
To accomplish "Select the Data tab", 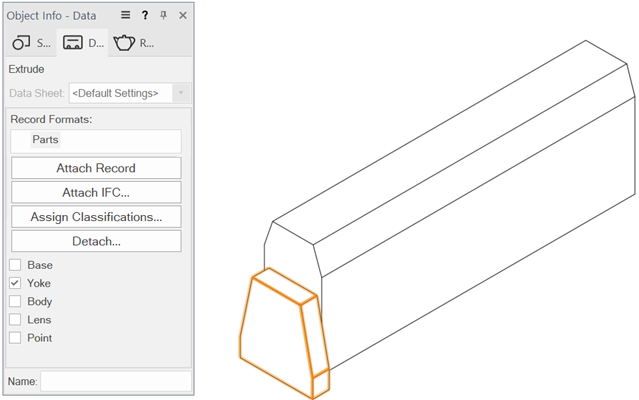I will tap(82, 43).
